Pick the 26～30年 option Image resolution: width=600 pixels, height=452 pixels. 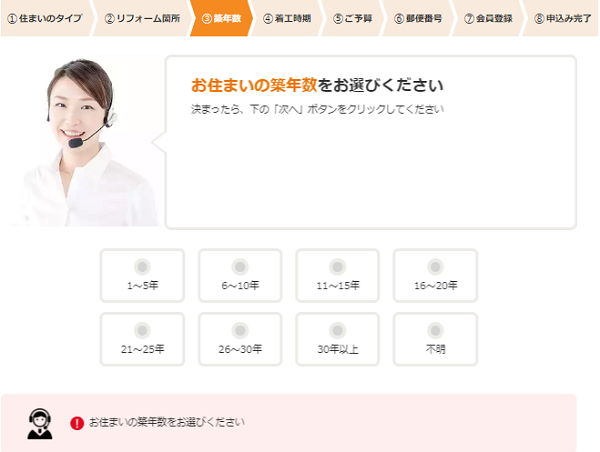click(240, 339)
